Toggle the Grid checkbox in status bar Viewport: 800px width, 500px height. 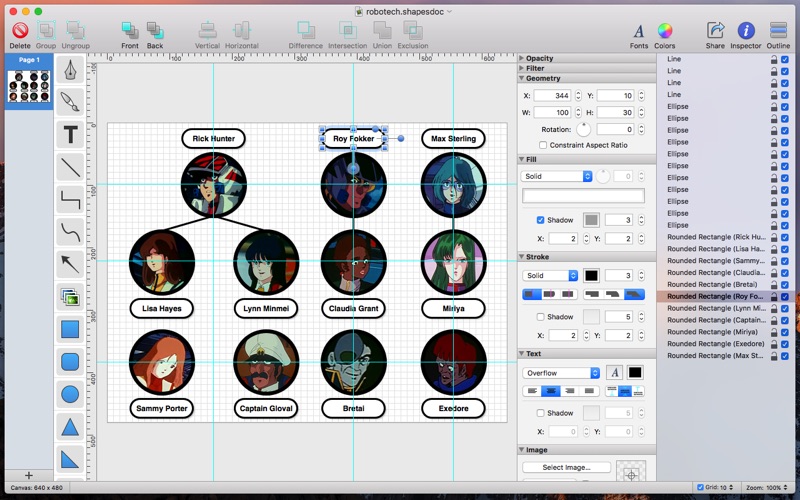pos(700,487)
